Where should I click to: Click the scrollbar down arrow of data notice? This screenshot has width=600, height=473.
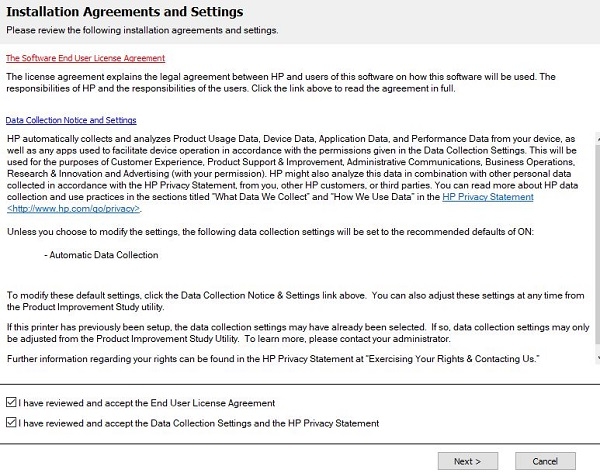(598, 358)
